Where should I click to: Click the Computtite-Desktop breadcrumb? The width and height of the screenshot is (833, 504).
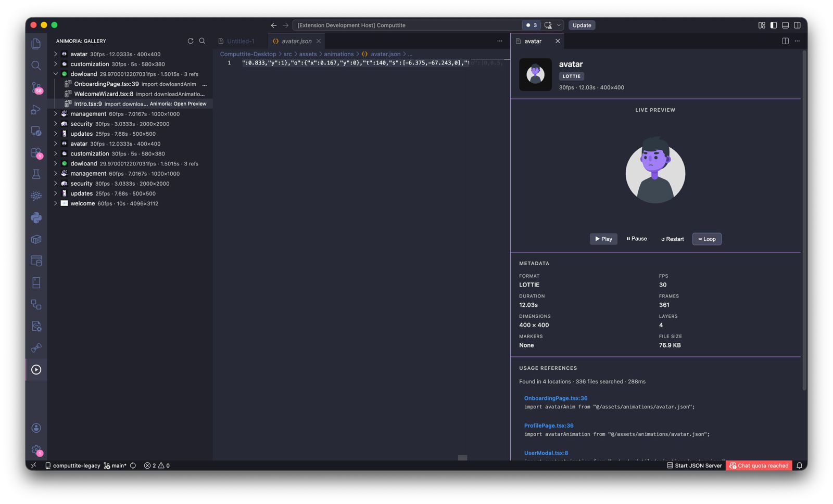point(248,54)
